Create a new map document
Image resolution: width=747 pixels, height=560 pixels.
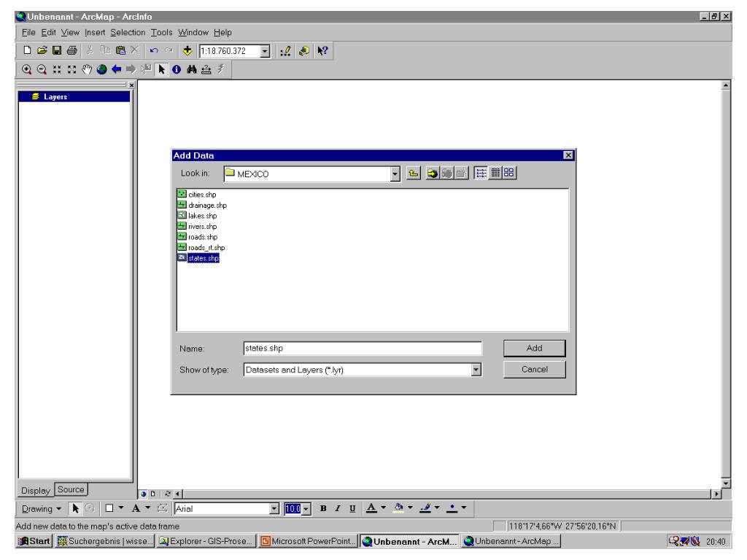tap(27, 50)
